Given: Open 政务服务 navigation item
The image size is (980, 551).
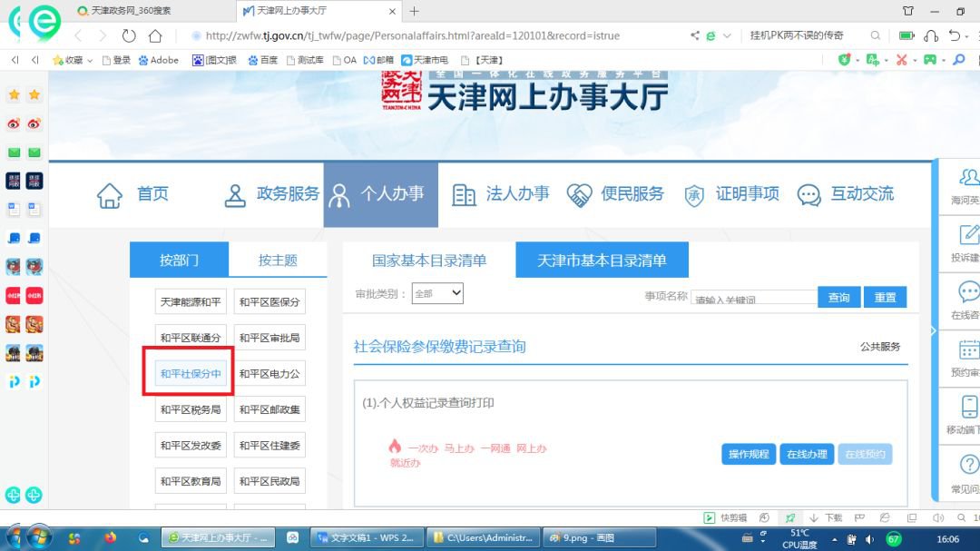Looking at the screenshot, I should click(x=271, y=194).
